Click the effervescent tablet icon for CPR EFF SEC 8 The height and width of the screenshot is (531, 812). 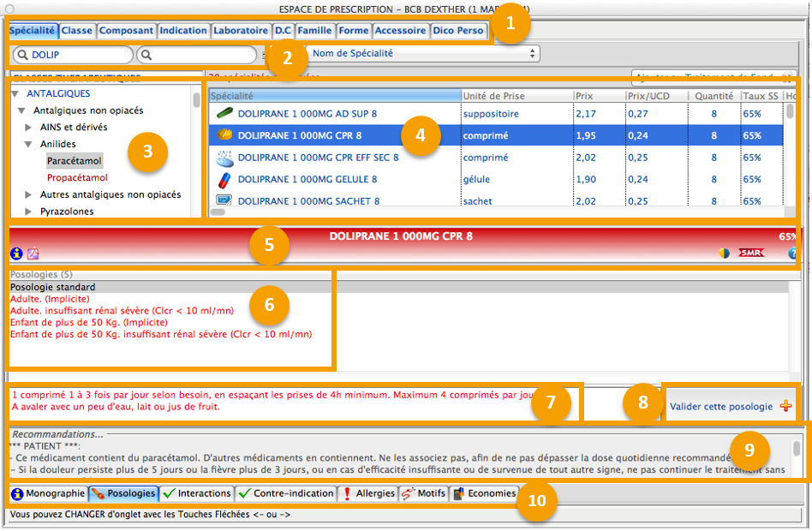[224, 158]
